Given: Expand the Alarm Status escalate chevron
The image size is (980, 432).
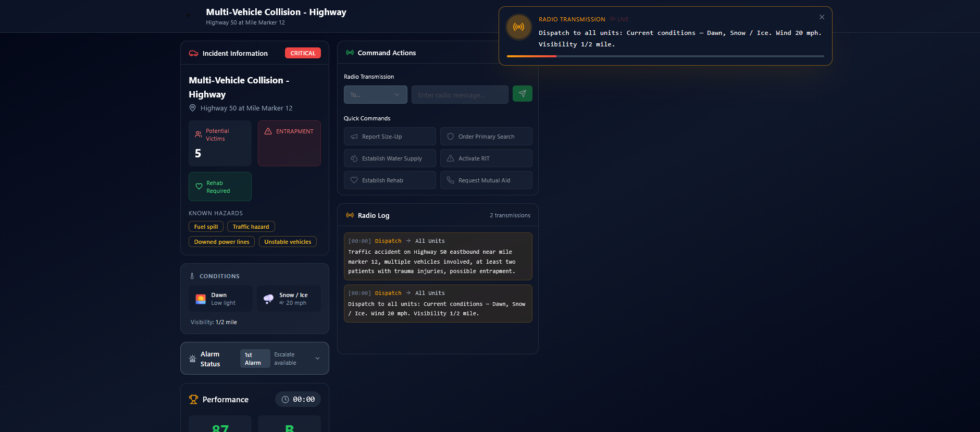Looking at the screenshot, I should tap(317, 358).
